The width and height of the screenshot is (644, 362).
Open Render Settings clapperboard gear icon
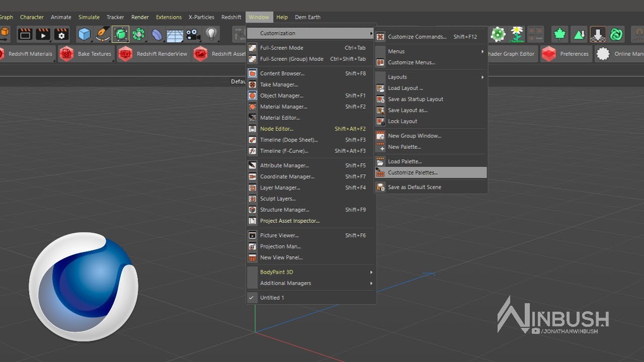(61, 34)
